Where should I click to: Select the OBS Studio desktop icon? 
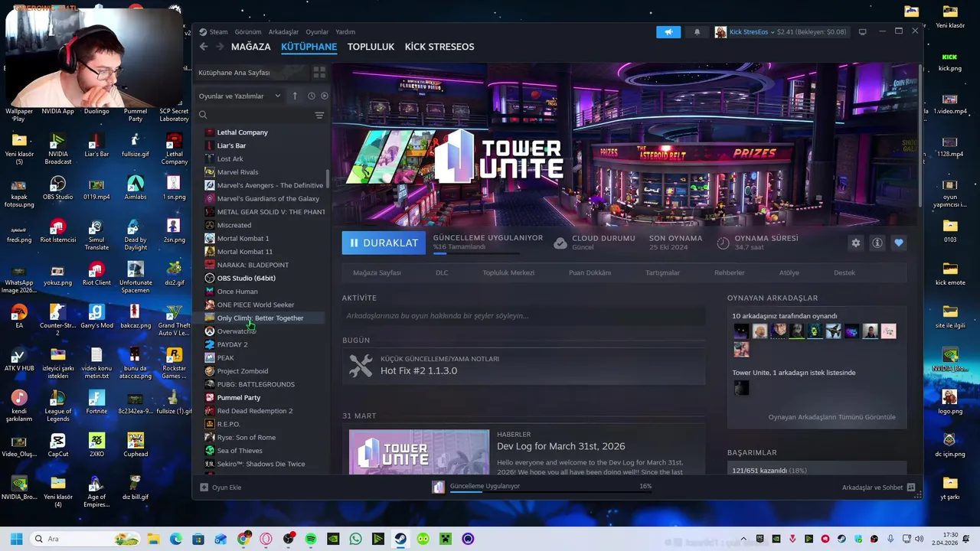coord(58,188)
